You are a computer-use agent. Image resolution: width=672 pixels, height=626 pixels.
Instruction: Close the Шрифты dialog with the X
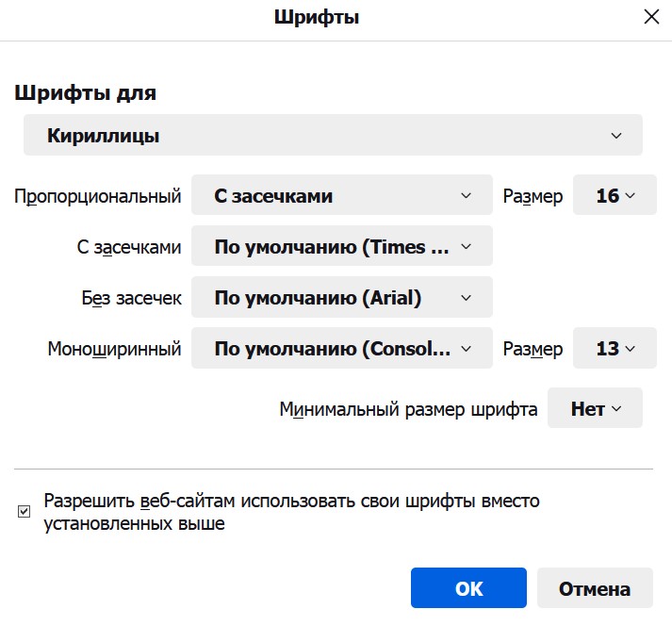pyautogui.click(x=650, y=17)
